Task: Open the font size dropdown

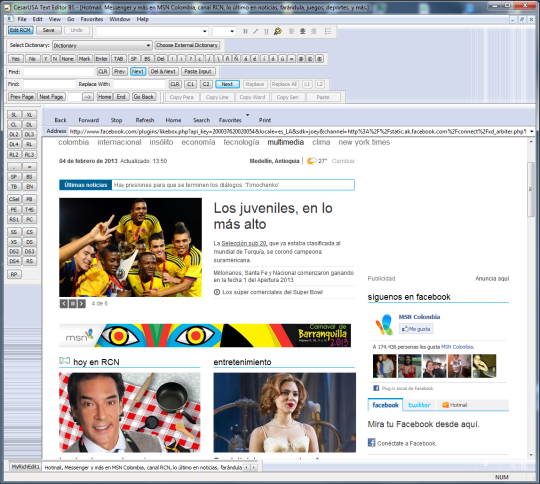Action: tap(232, 31)
